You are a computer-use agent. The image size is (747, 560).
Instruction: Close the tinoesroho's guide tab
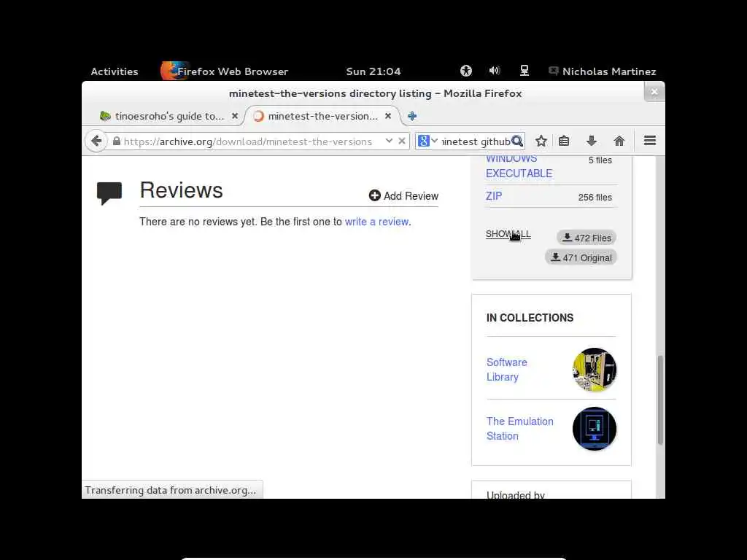point(235,116)
